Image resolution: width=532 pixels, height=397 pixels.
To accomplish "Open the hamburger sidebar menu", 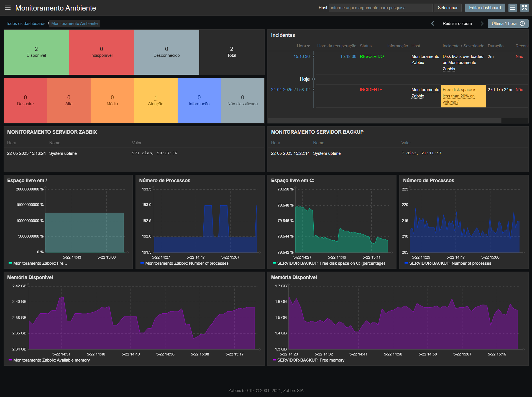I will 8,8.
